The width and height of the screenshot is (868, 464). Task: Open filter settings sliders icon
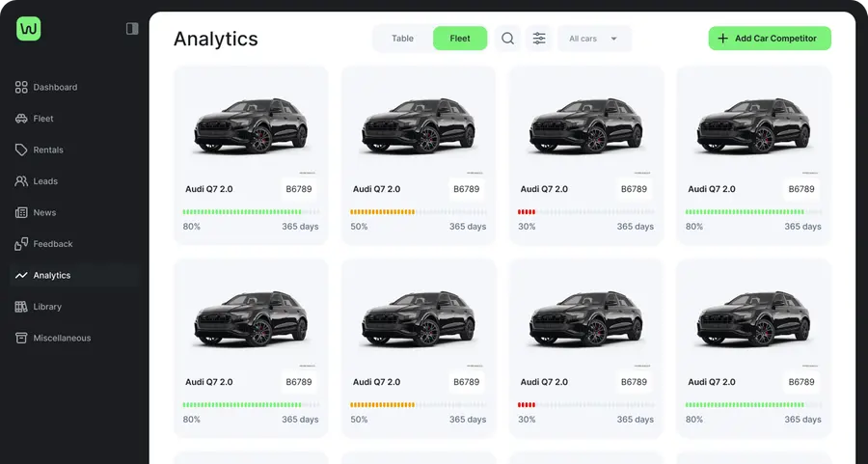(x=538, y=39)
